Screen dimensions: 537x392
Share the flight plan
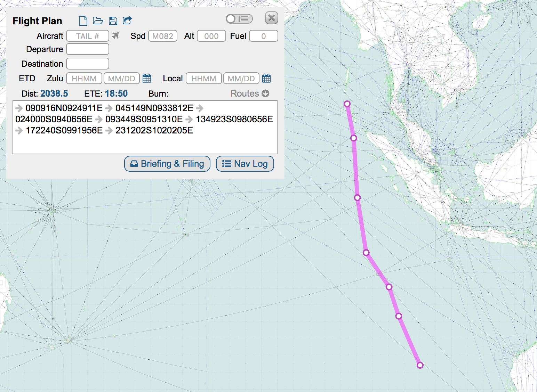tap(127, 21)
